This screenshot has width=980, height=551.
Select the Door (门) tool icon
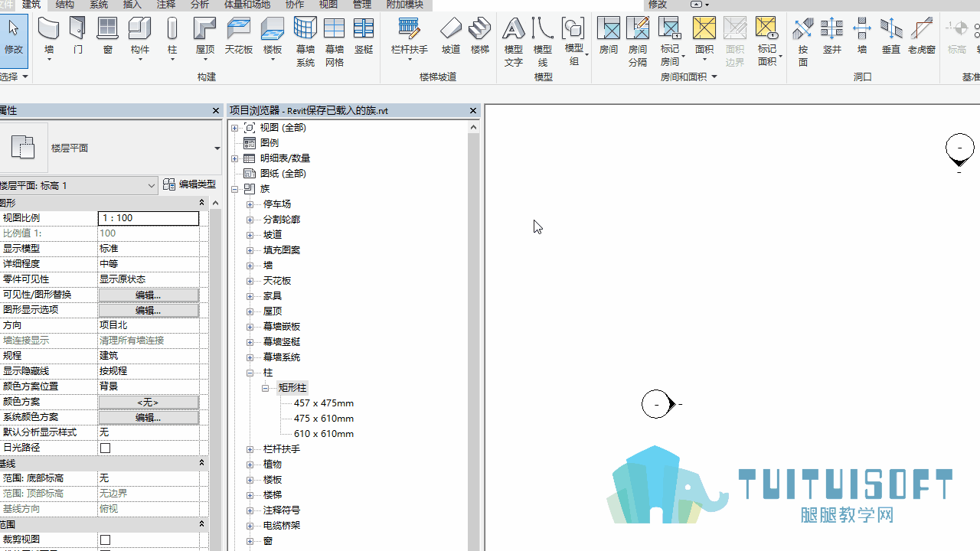tap(77, 30)
